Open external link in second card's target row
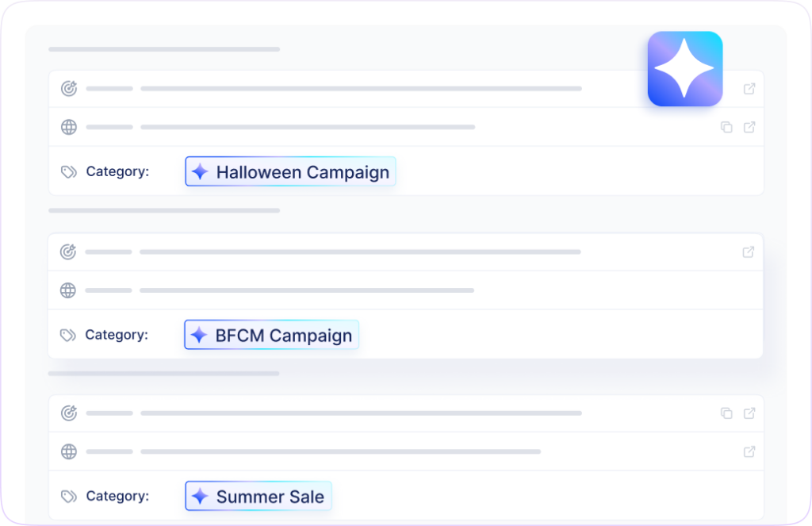Image resolution: width=812 pixels, height=526 pixels. pos(749,252)
